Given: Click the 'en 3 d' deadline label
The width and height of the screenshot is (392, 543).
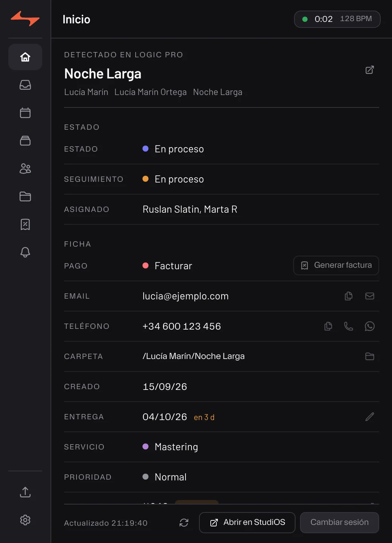Looking at the screenshot, I should click(x=204, y=417).
